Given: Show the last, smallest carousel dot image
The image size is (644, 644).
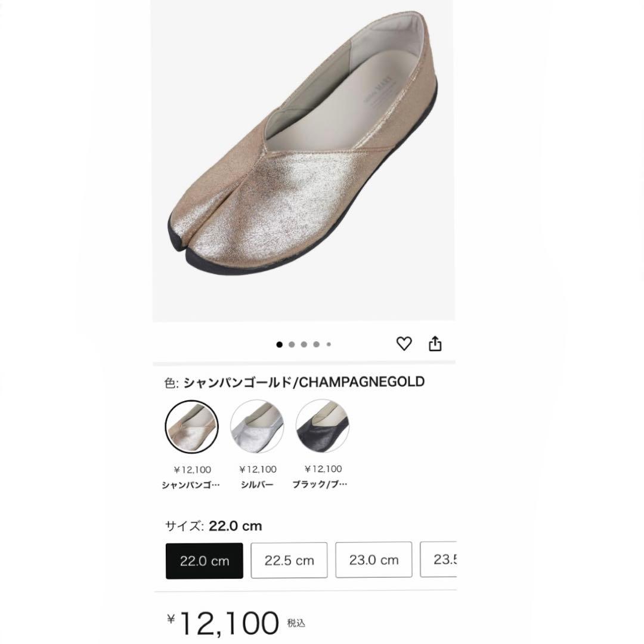Looking at the screenshot, I should tap(329, 344).
